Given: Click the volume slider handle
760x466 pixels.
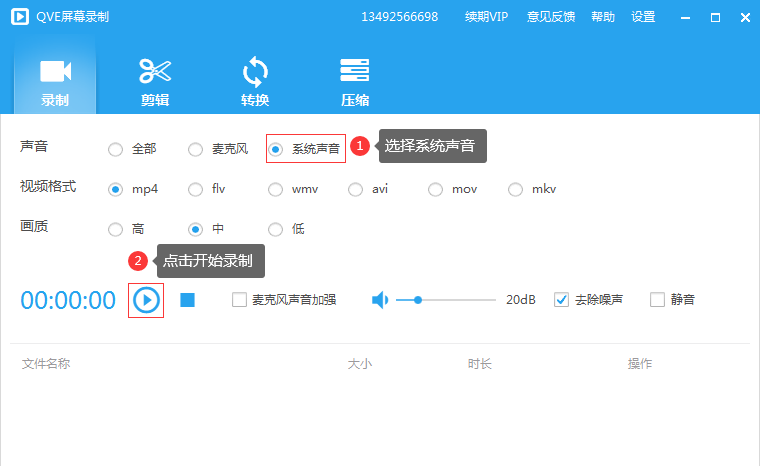Looking at the screenshot, I should [x=418, y=300].
